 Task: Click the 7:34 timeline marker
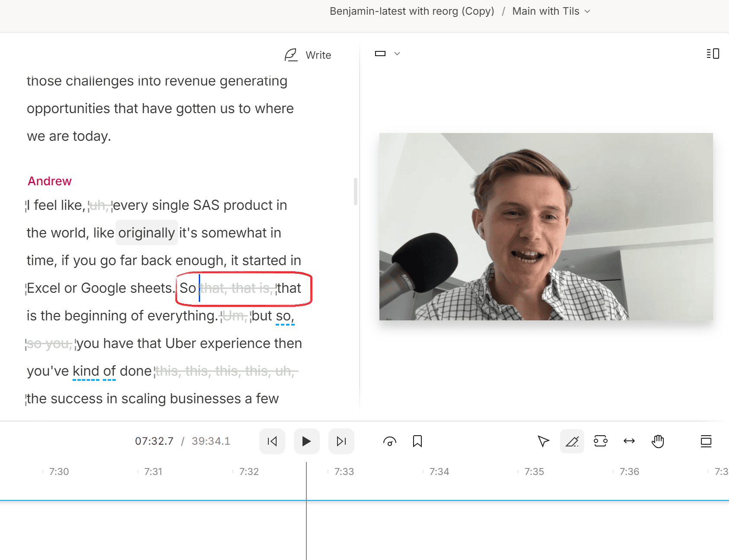point(439,471)
